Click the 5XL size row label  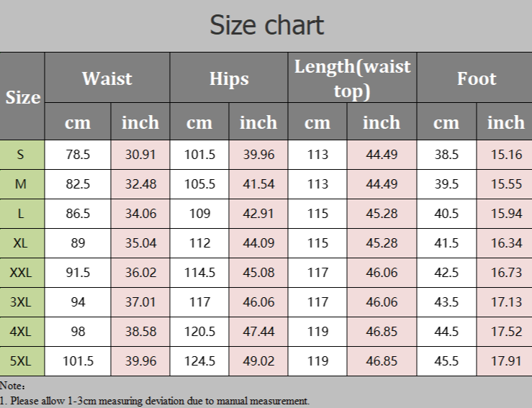tap(22, 361)
